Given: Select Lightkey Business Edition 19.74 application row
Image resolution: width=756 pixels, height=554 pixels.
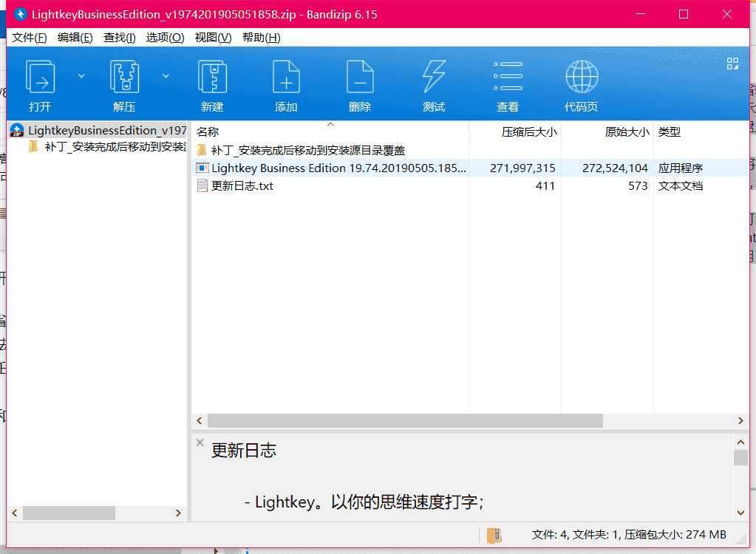Looking at the screenshot, I should tap(470, 168).
